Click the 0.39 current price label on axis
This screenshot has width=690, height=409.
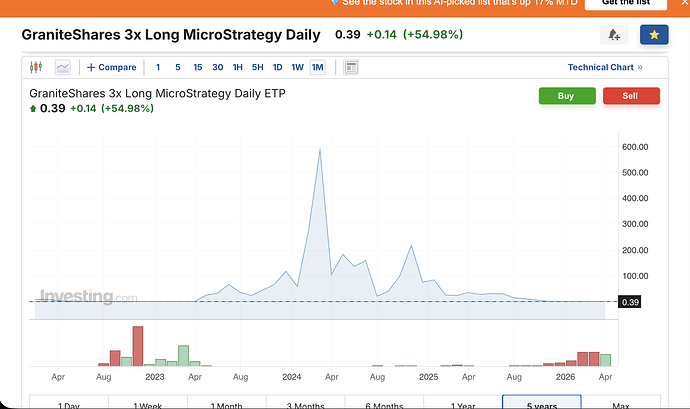point(630,302)
